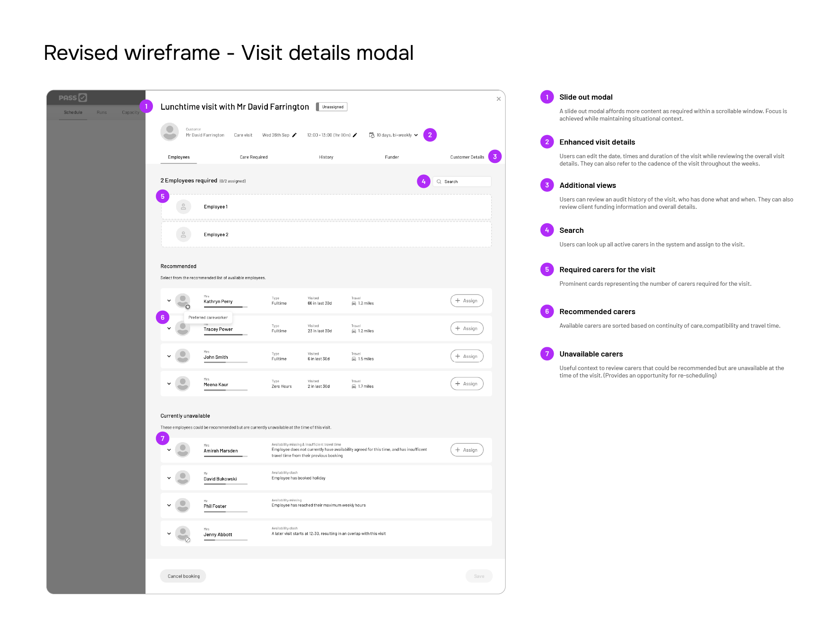This screenshot has width=839, height=644.
Task: Assign John Smith to the visit
Action: click(x=467, y=357)
